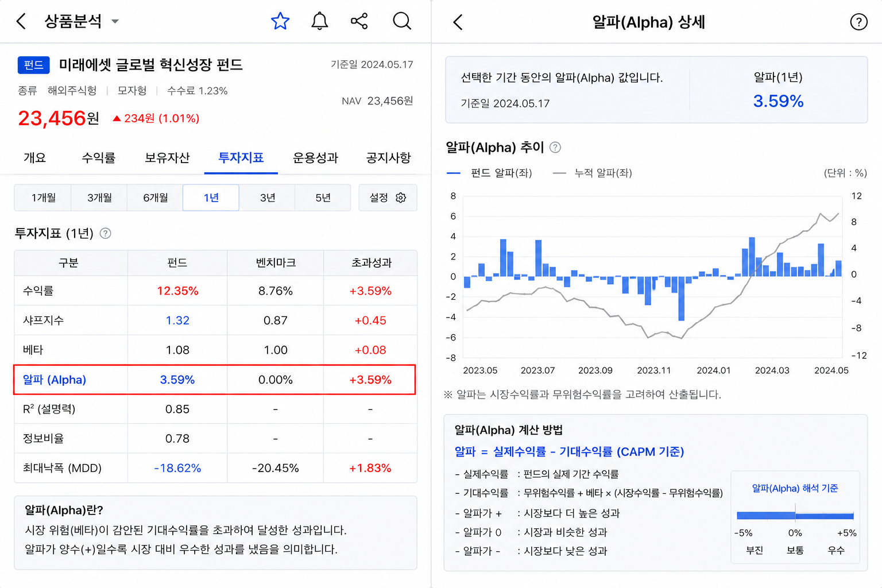Viewport: 882px width, 588px height.
Task: Go back from the 알파(Alpha) 상세 screen
Action: point(458,22)
